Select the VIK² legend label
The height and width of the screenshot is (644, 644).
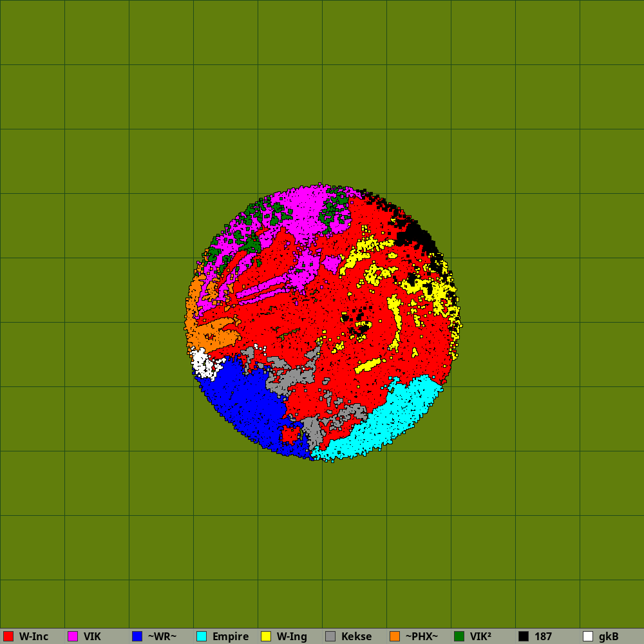coord(480,636)
